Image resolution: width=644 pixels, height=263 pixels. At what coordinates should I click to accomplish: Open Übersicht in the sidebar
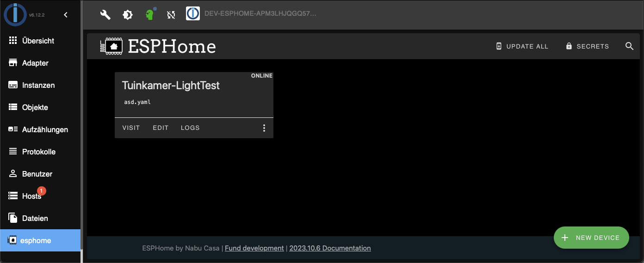pyautogui.click(x=40, y=41)
